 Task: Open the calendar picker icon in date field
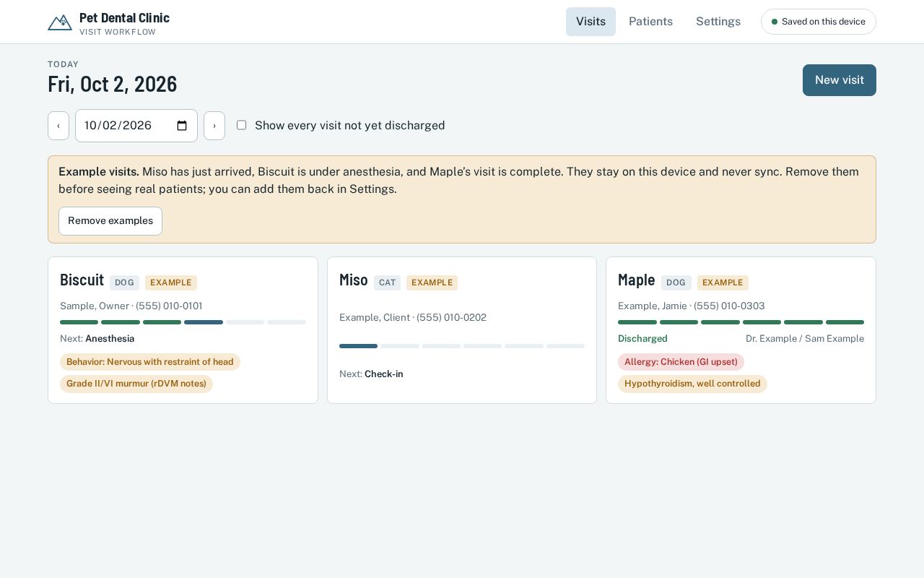tap(182, 126)
